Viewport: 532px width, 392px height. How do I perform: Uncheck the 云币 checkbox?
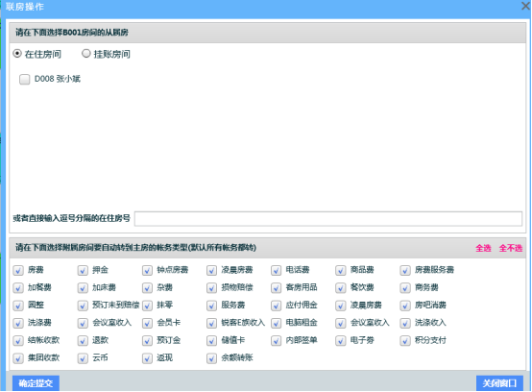pyautogui.click(x=83, y=358)
